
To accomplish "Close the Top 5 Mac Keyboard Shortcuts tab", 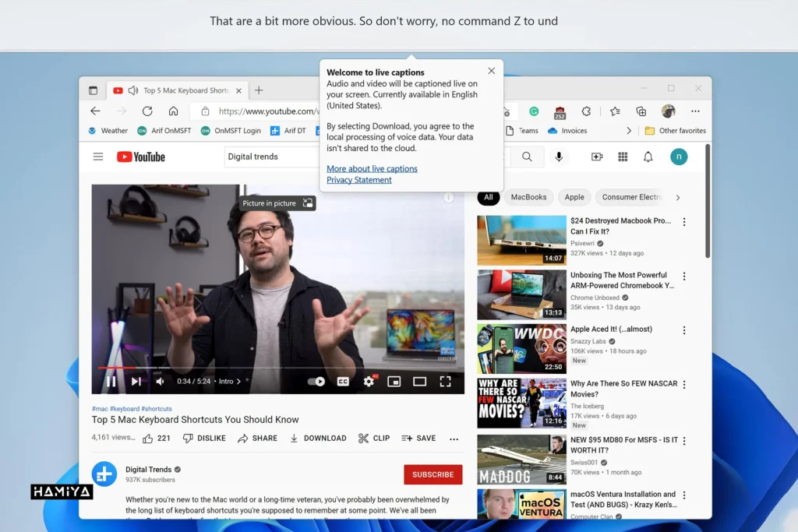I will pyautogui.click(x=238, y=90).
